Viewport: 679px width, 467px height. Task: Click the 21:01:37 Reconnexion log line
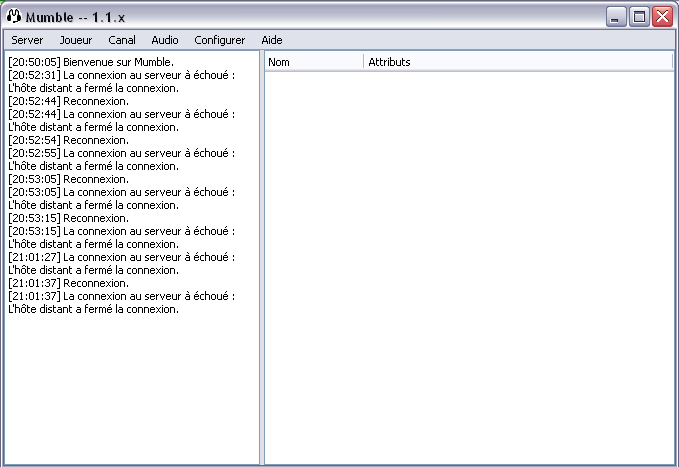tap(68, 283)
